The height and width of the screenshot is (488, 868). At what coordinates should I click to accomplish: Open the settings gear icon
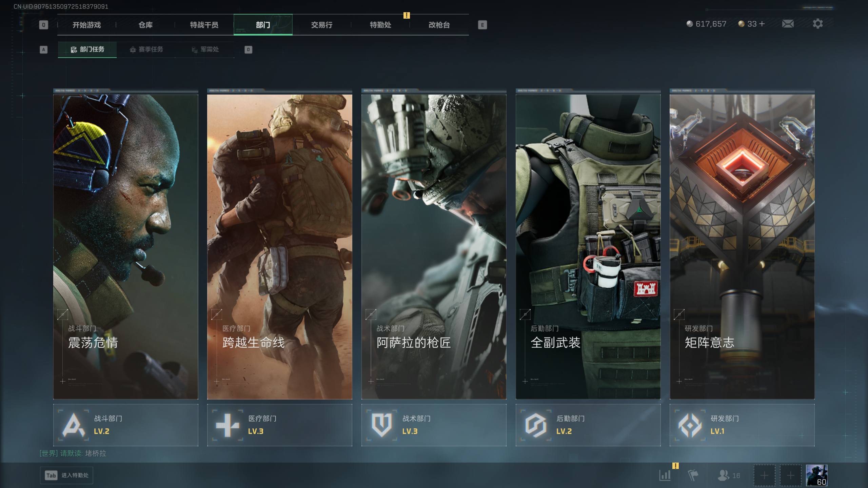tap(817, 24)
